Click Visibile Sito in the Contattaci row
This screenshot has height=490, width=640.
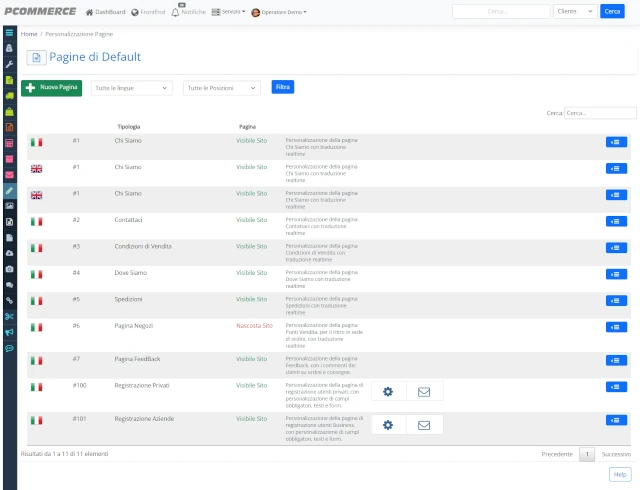(x=251, y=220)
